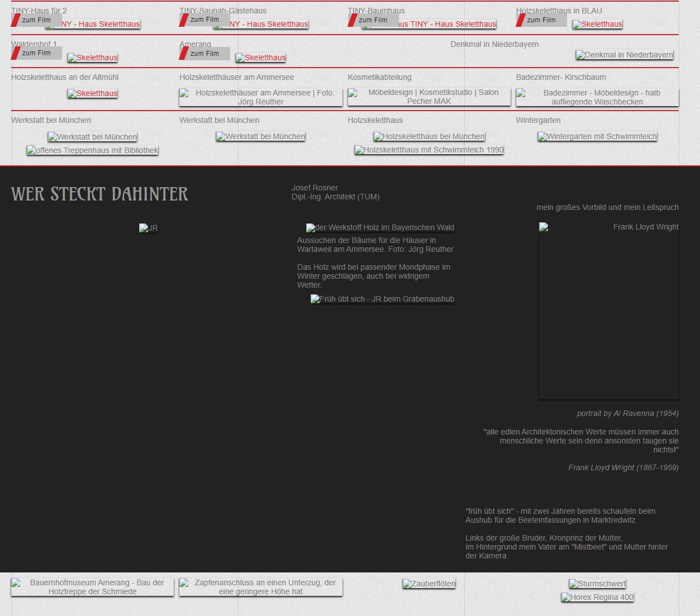The image size is (700, 616).
Task: Open Holzskeletthäuser am Ammersee photo thumbnail
Action: (x=260, y=97)
